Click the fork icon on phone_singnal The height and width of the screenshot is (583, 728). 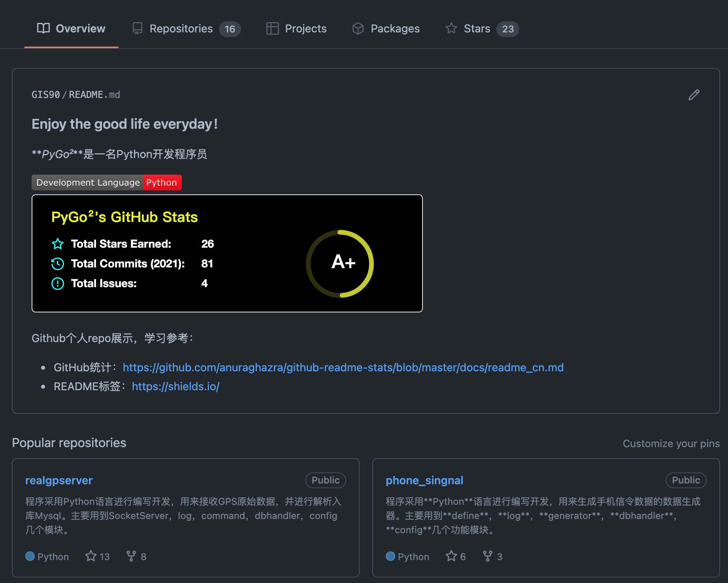(487, 556)
